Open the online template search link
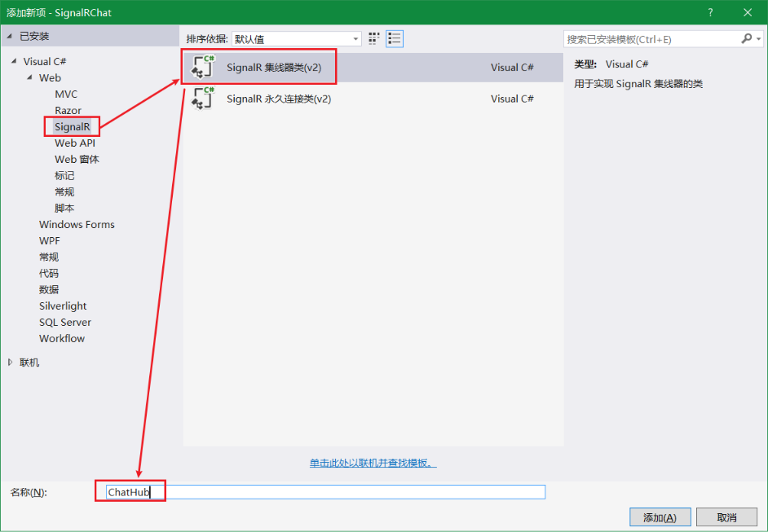Image resolution: width=768 pixels, height=532 pixels. tap(373, 463)
